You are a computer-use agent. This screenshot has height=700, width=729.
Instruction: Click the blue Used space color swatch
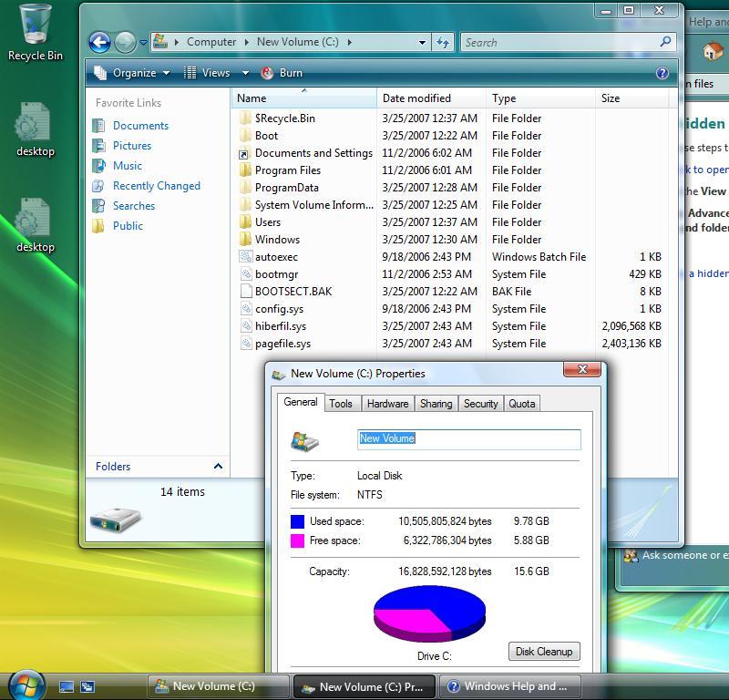click(298, 521)
